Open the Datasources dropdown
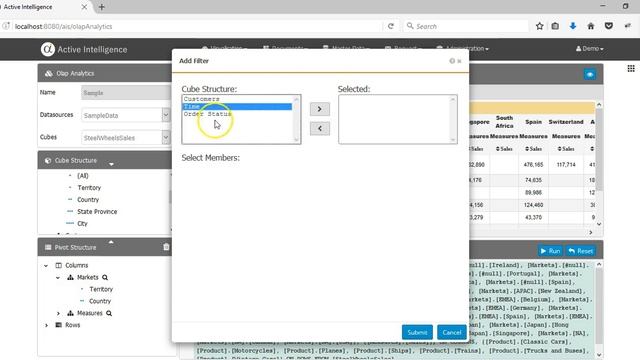The height and width of the screenshot is (360, 640). [x=166, y=115]
